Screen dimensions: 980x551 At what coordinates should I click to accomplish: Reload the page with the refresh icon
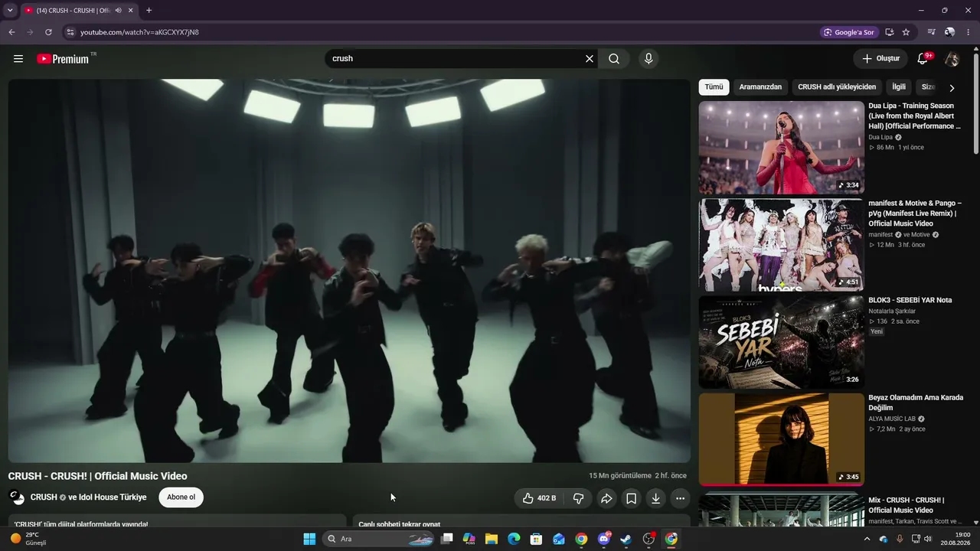coord(48,32)
